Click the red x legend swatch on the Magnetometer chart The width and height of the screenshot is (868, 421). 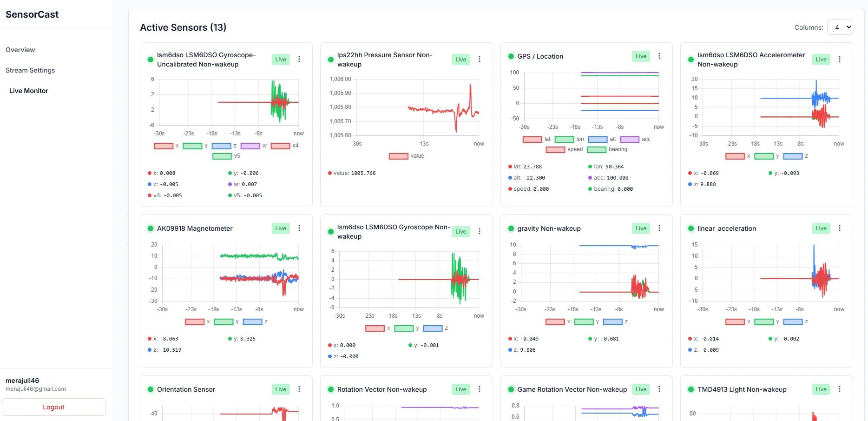(195, 321)
